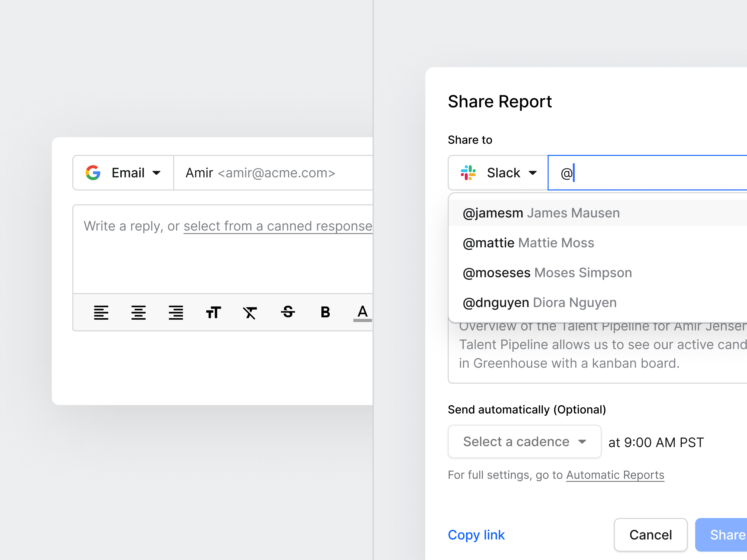747x560 pixels.
Task: Click the text size icon in reply toolbar
Action: click(213, 312)
